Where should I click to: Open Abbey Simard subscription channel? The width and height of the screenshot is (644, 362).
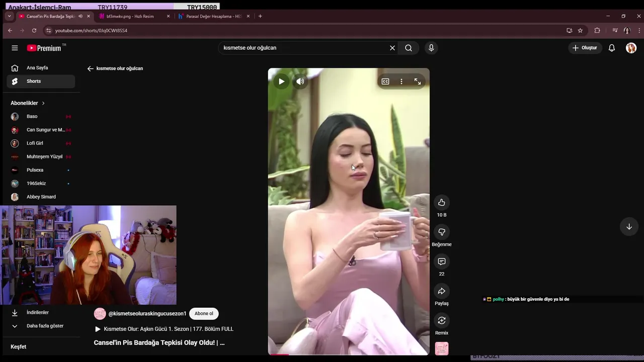[41, 197]
